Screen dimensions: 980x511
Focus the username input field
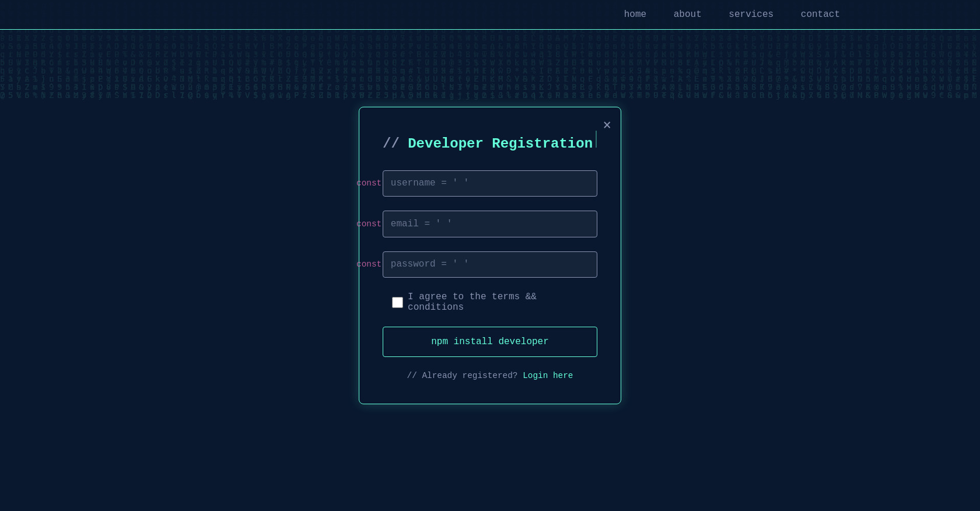pos(489,183)
